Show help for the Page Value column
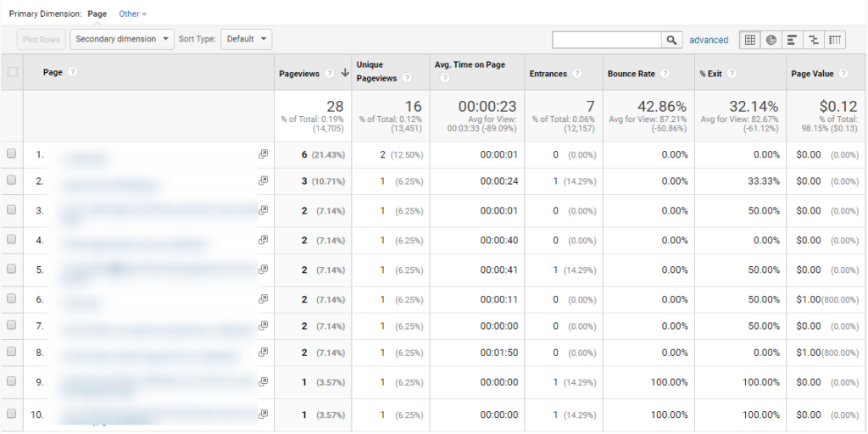 [x=843, y=74]
